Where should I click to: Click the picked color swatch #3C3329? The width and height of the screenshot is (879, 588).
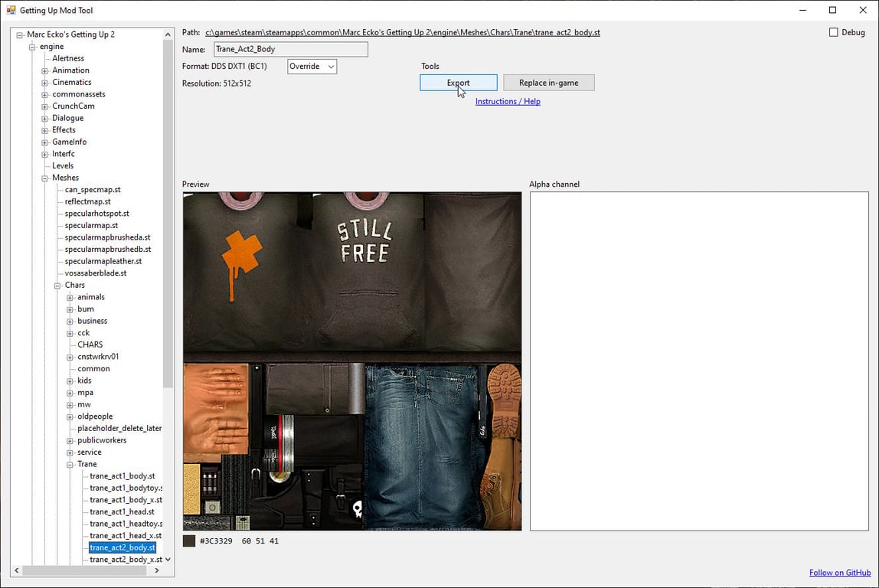[189, 541]
